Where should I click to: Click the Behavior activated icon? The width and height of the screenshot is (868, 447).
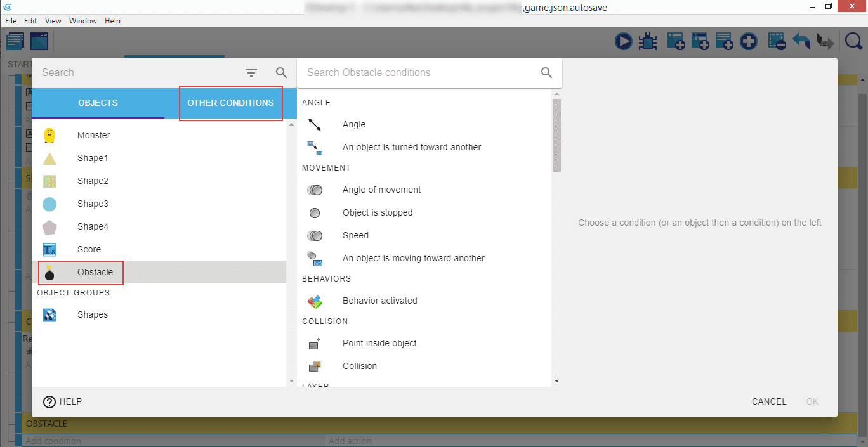pos(315,301)
